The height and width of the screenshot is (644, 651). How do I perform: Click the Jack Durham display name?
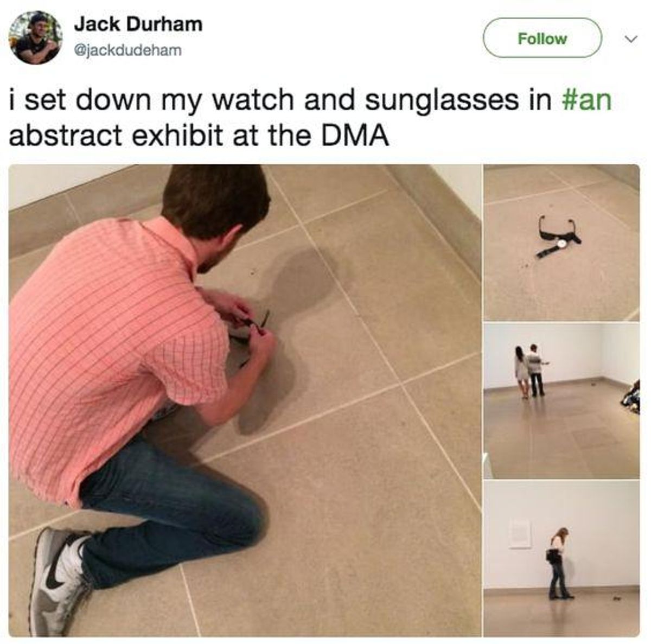point(138,23)
